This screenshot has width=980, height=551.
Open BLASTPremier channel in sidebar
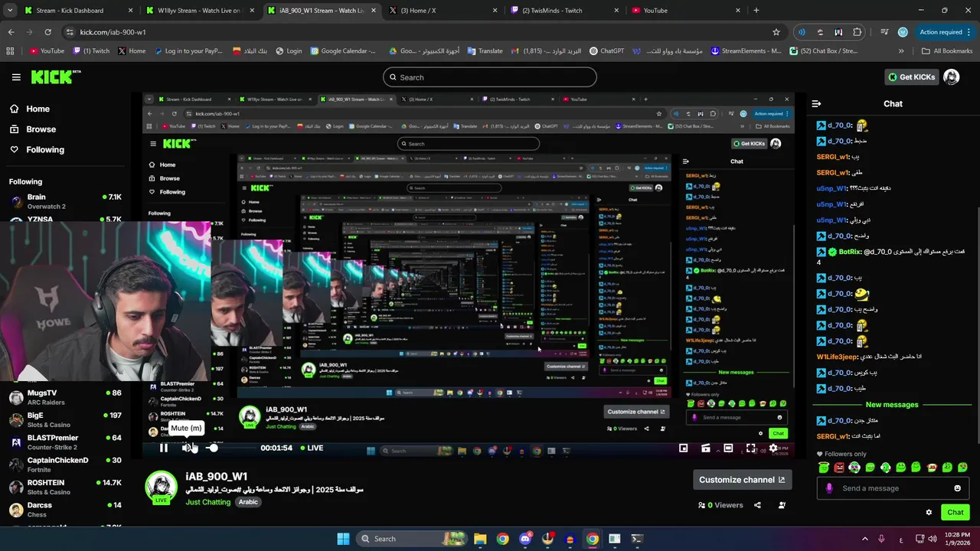pyautogui.click(x=65, y=442)
